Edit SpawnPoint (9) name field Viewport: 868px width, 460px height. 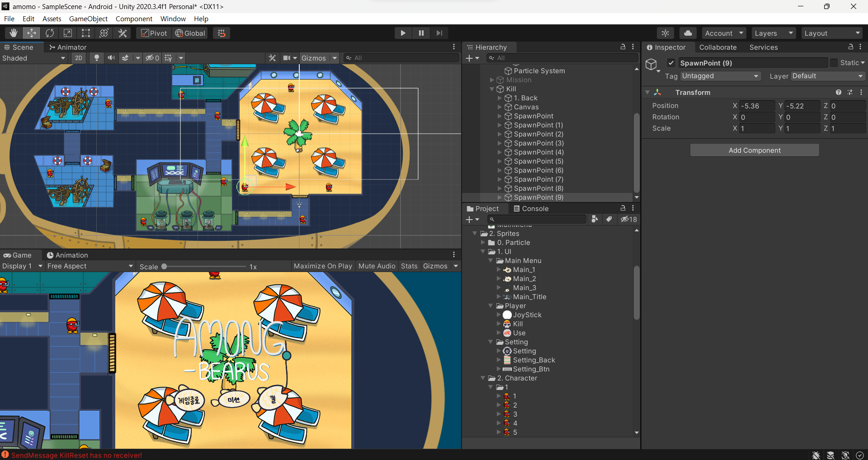753,63
